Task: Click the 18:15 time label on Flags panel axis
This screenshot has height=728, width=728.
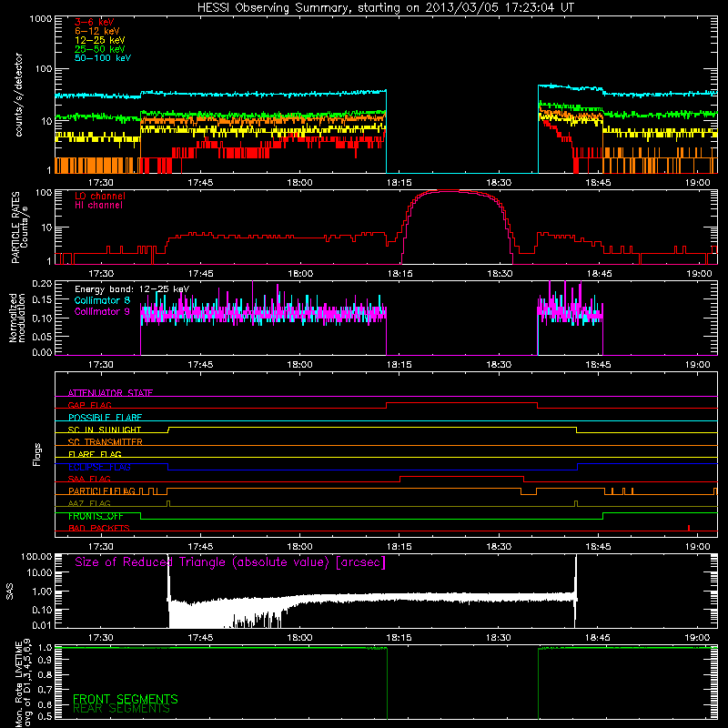Action: click(399, 547)
